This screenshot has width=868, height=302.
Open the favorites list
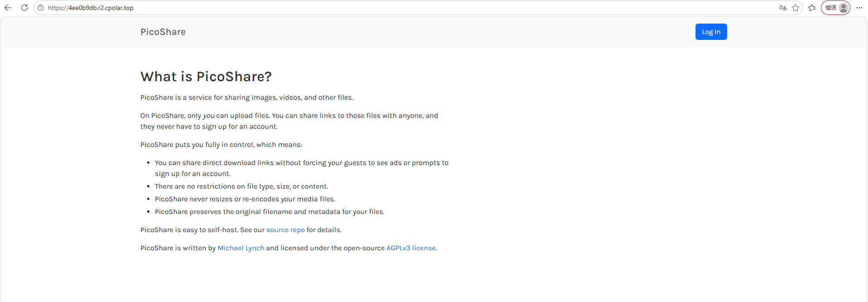[x=812, y=8]
